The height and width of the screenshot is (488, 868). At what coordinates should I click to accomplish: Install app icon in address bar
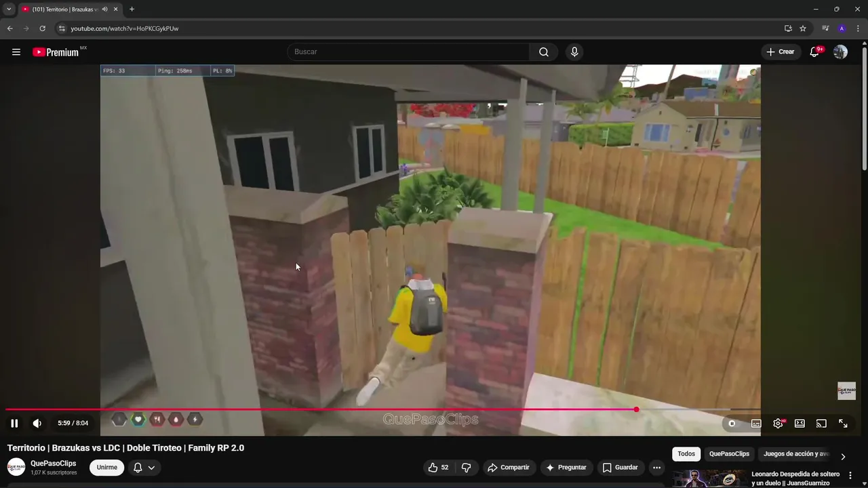(x=788, y=28)
